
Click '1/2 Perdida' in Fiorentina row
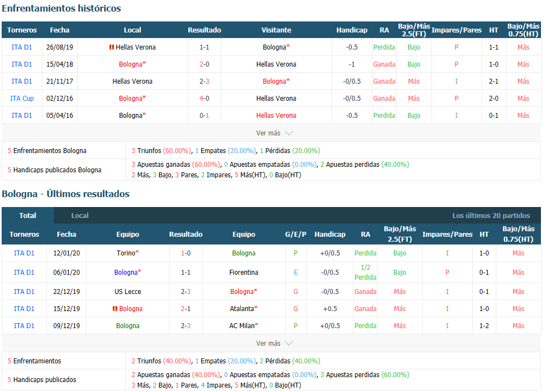tap(365, 273)
